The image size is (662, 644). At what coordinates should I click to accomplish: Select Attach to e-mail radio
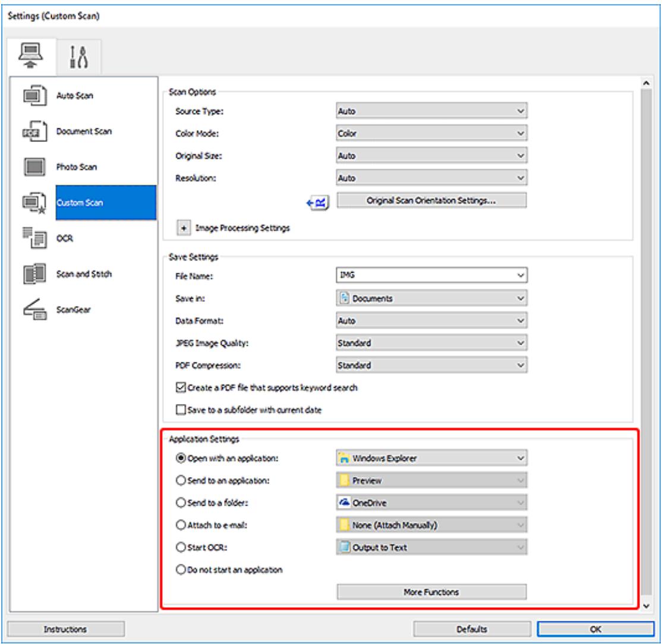pos(181,525)
